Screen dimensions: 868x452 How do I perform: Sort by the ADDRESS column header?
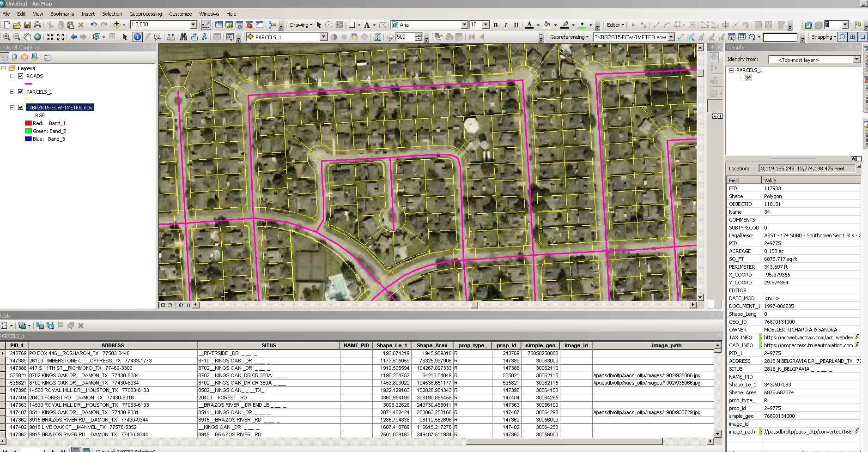point(113,345)
